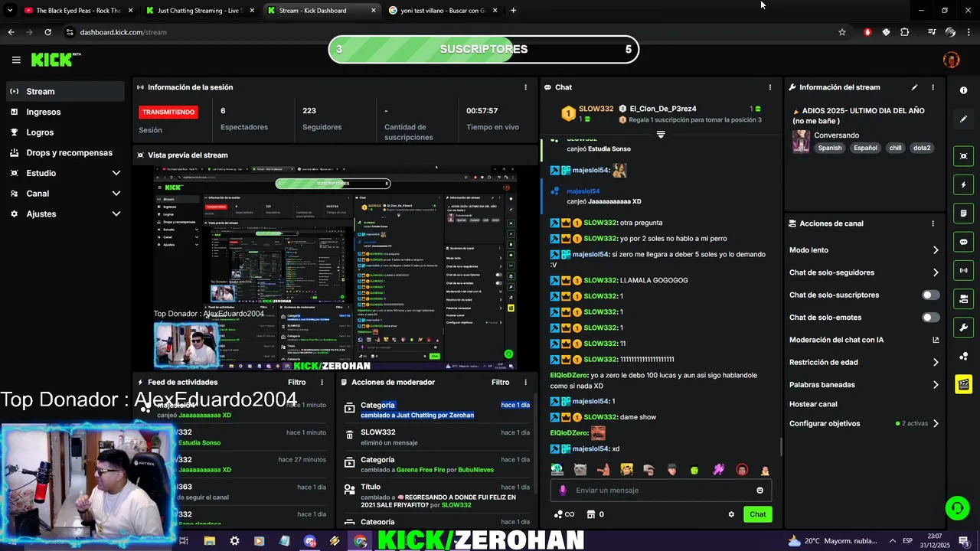The height and width of the screenshot is (551, 980).
Task: Select Ingresos in the sidebar
Action: (x=65, y=112)
